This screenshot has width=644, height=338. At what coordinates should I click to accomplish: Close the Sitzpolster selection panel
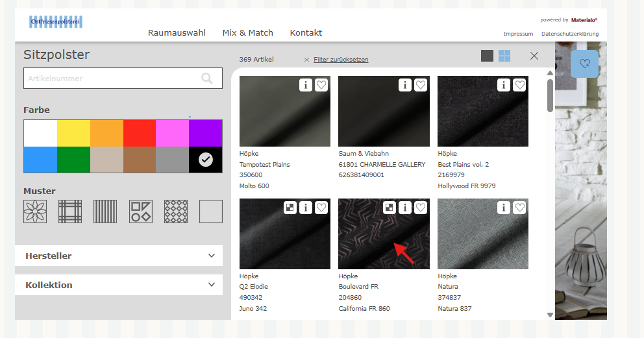point(534,56)
